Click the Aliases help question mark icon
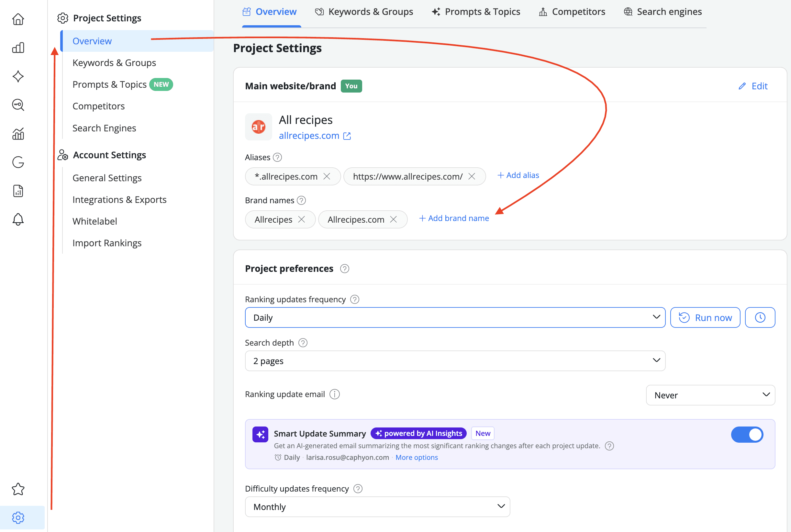This screenshot has height=532, width=791. (x=277, y=157)
